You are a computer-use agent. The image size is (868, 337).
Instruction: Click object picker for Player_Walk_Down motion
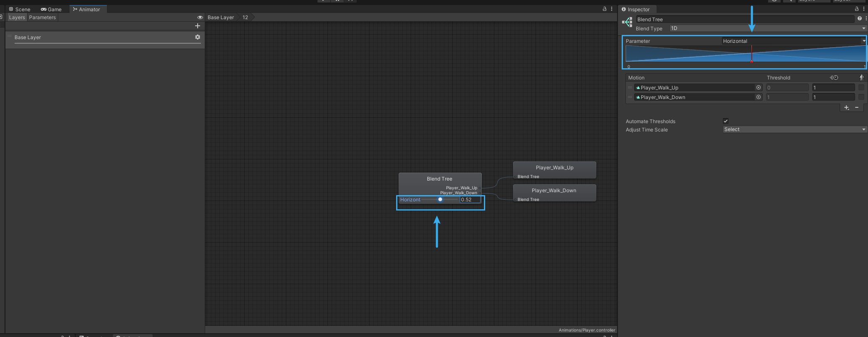pos(759,97)
